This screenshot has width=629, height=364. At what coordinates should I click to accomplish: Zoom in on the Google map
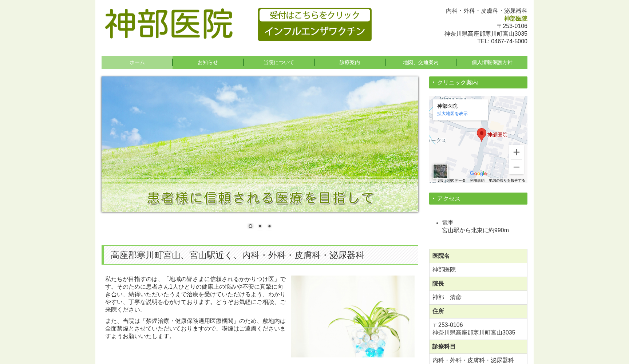click(516, 152)
